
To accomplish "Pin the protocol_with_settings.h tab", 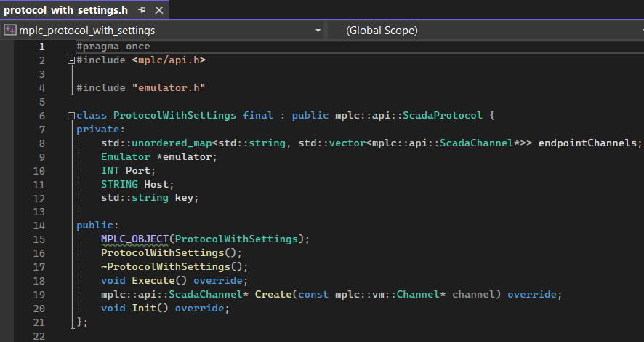I will click(142, 10).
